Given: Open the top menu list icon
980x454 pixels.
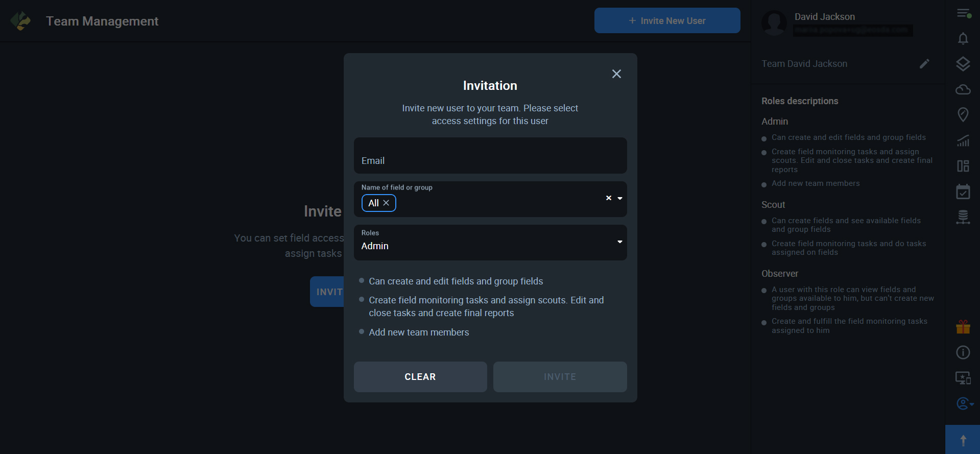Looking at the screenshot, I should click(x=964, y=14).
